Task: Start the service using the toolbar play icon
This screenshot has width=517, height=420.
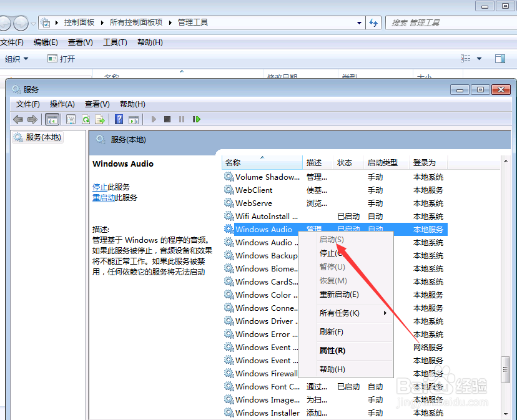Action: 154,119
